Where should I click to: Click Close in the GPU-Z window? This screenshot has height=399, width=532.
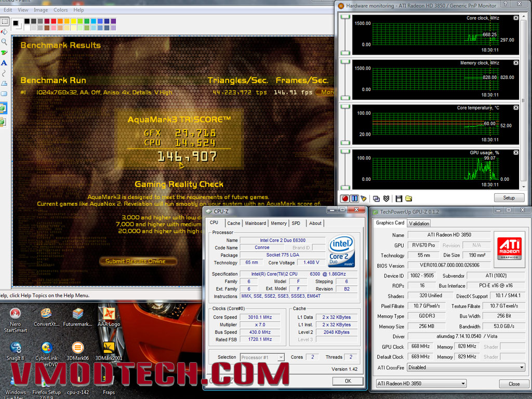[514, 384]
